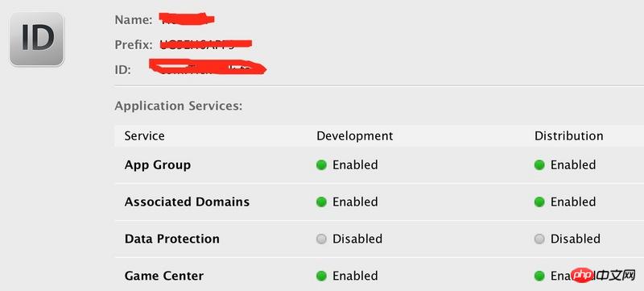The height and width of the screenshot is (291, 644).
Task: Click the Service column header
Action: [145, 136]
